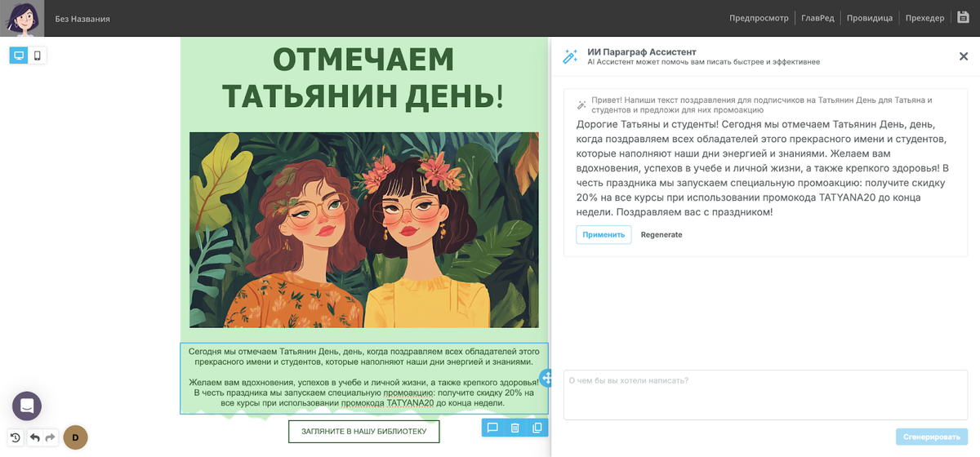Click the ЗАГЛЯНИТЕ В НАШУ БИБЛИОТЕКУ button

(363, 431)
